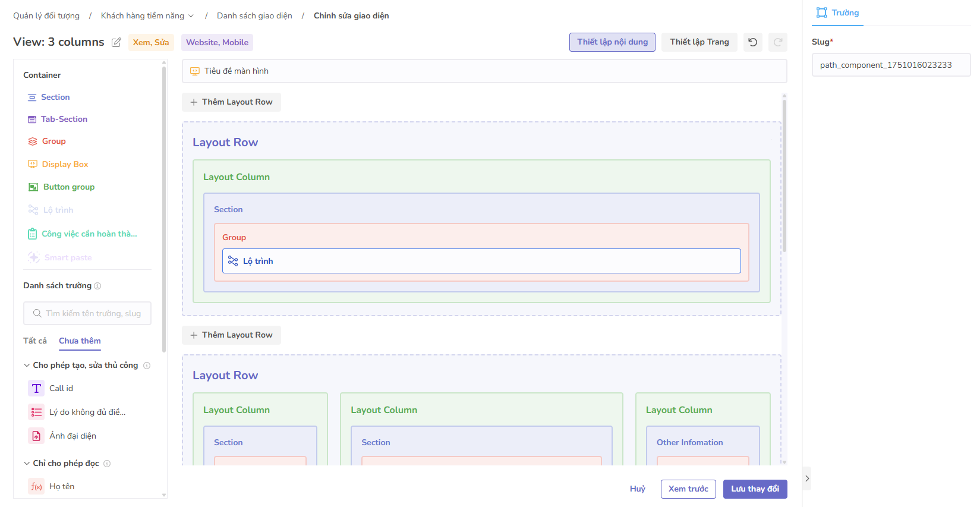This screenshot has width=980, height=507.
Task: Collapse the Cho phép tạo, sửa thủ công group
Action: tap(27, 366)
